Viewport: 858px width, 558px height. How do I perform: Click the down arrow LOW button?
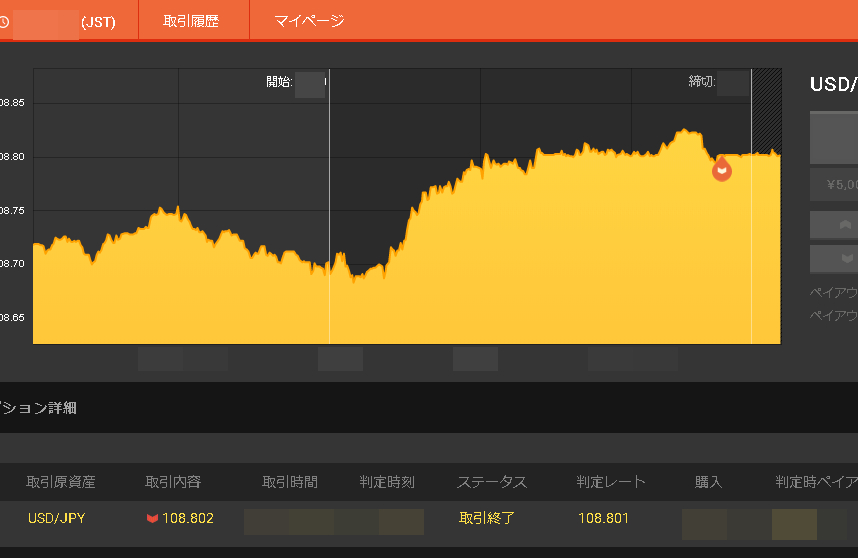coord(834,258)
